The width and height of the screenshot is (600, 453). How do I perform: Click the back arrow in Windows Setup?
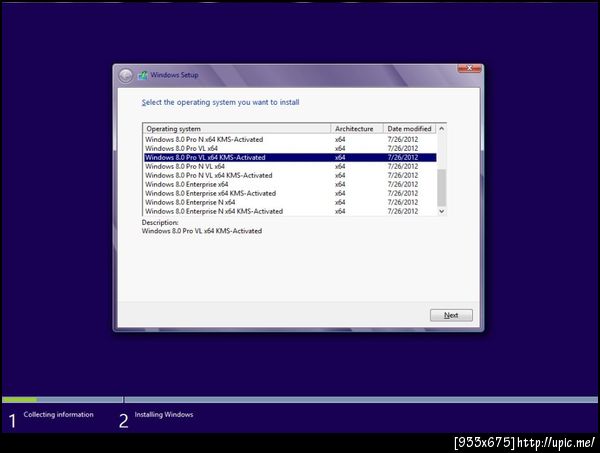(x=126, y=76)
